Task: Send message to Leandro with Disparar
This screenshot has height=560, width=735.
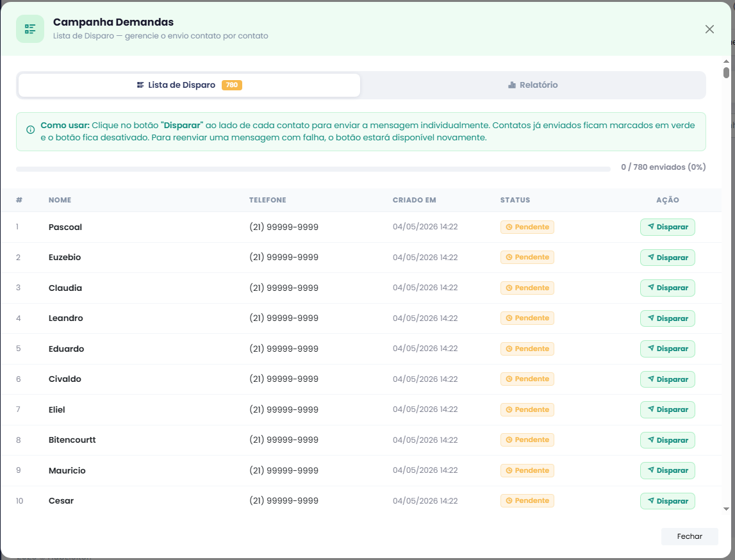Action: [668, 318]
